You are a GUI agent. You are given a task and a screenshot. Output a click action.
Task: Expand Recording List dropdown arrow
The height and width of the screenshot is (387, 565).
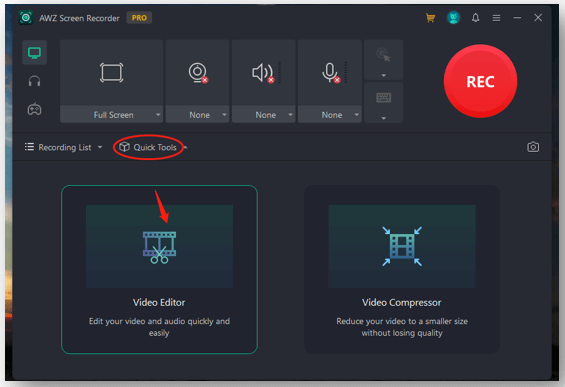point(100,147)
